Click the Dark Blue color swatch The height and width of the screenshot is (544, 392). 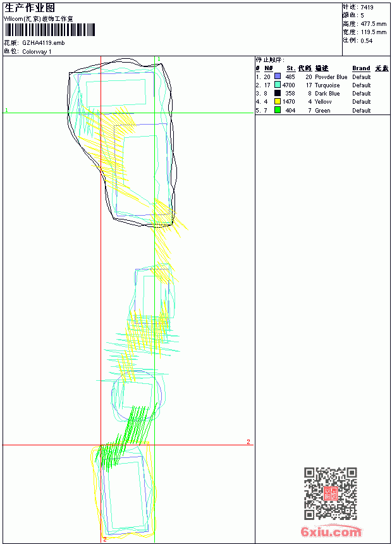[278, 93]
